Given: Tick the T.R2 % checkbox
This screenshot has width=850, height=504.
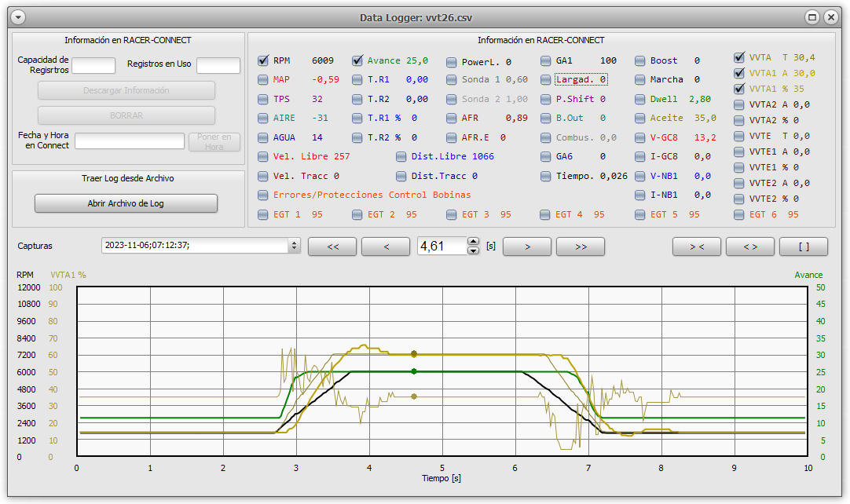Looking at the screenshot, I should pos(357,137).
